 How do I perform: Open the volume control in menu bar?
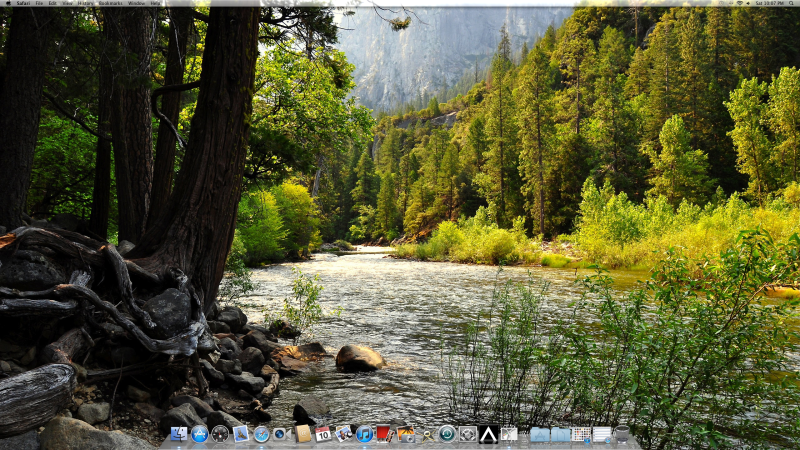[x=748, y=3]
